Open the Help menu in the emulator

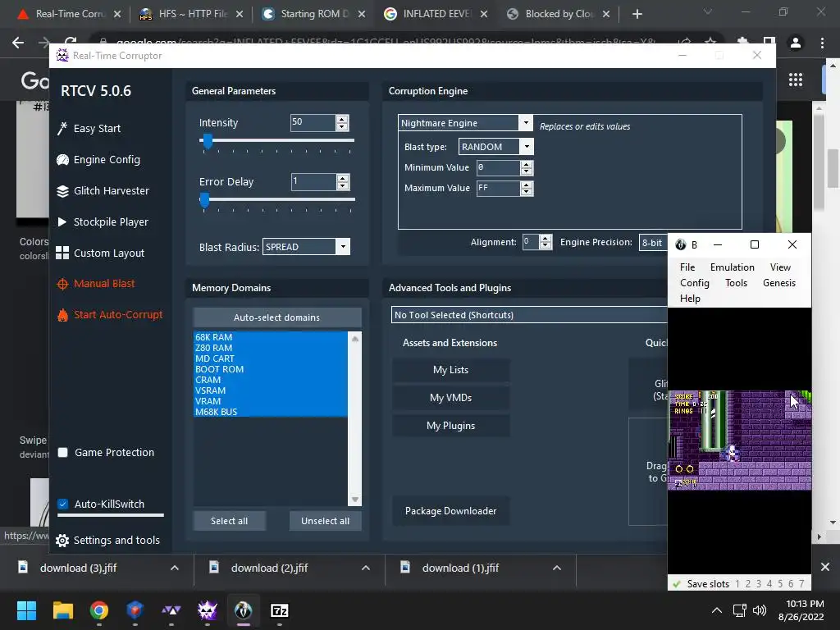pos(690,299)
